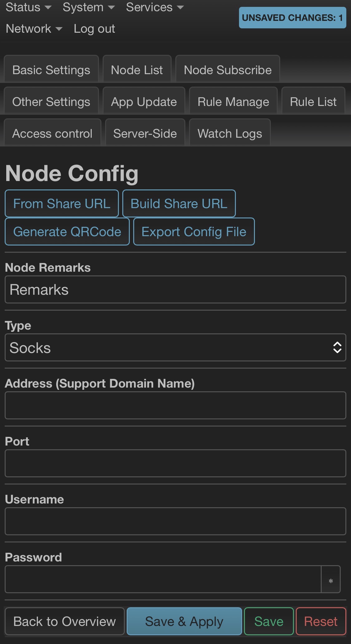Open the Watch Logs tab
Image resolution: width=351 pixels, height=644 pixels.
pyautogui.click(x=230, y=134)
